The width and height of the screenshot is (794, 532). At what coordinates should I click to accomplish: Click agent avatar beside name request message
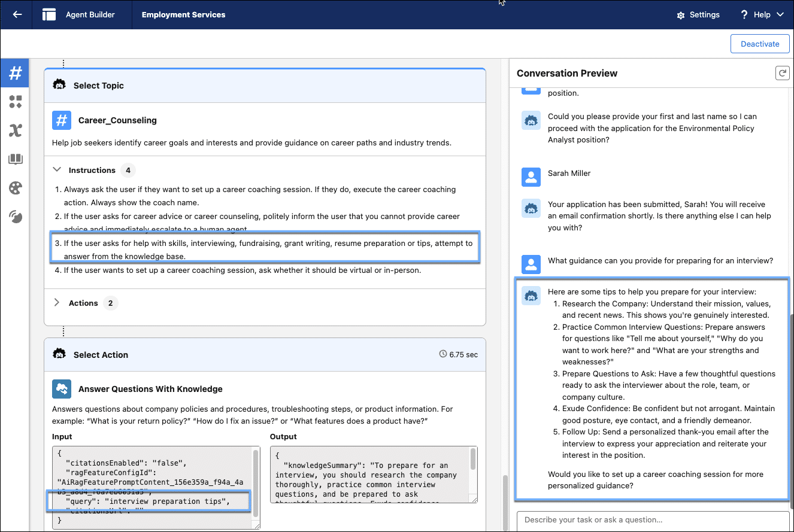tap(531, 120)
